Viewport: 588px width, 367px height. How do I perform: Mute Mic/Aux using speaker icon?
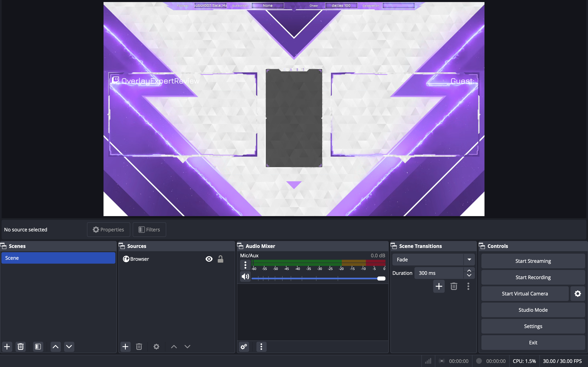(245, 276)
